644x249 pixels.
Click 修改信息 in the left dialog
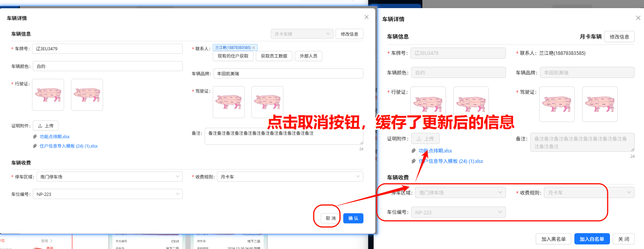[349, 34]
